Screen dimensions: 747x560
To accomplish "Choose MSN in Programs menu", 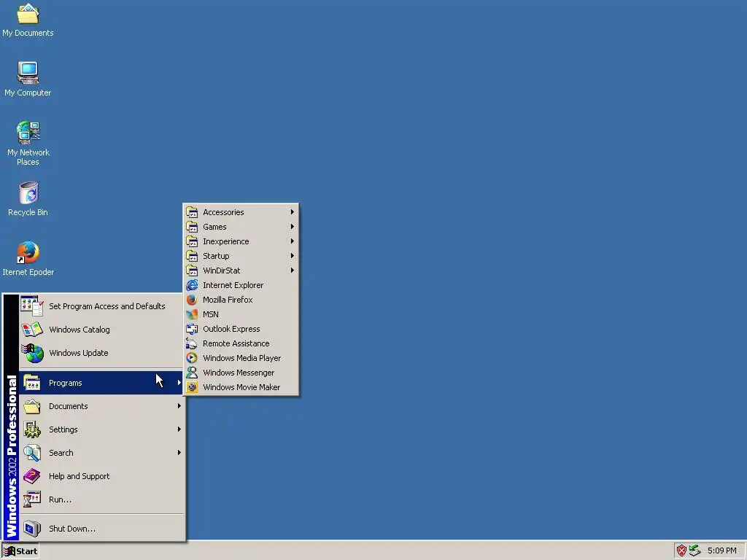I will coord(241,314).
